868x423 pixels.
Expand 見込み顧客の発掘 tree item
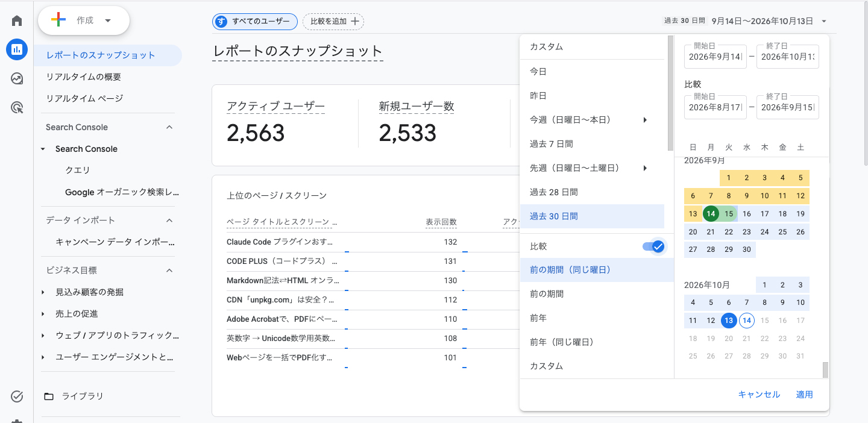43,292
